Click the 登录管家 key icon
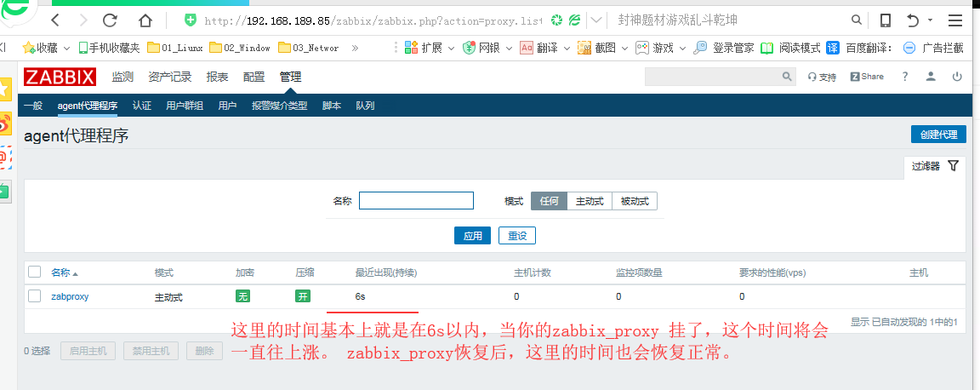 (701, 48)
